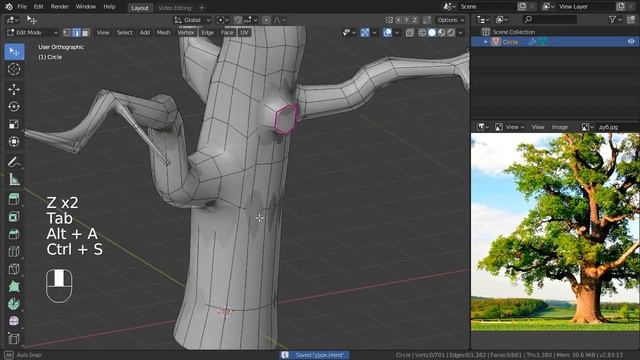
Task: Switch to wireframe shading
Action: tap(422, 33)
